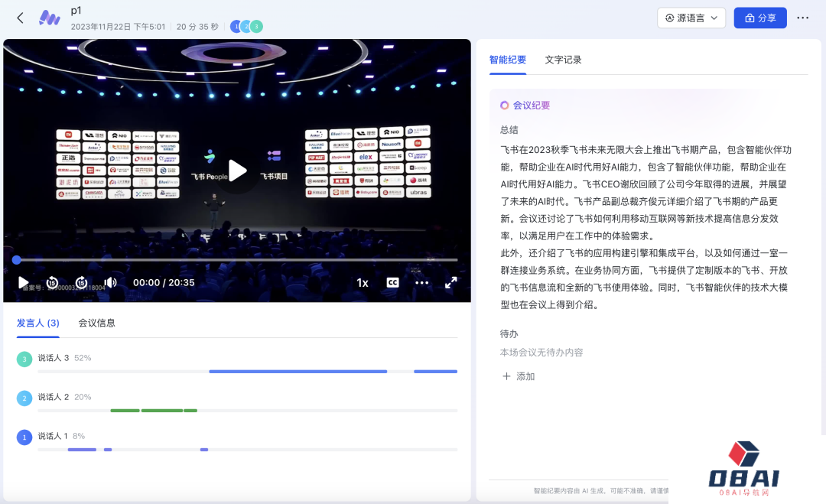Toggle closed captions (CC)
The height and width of the screenshot is (504, 826).
point(392,282)
